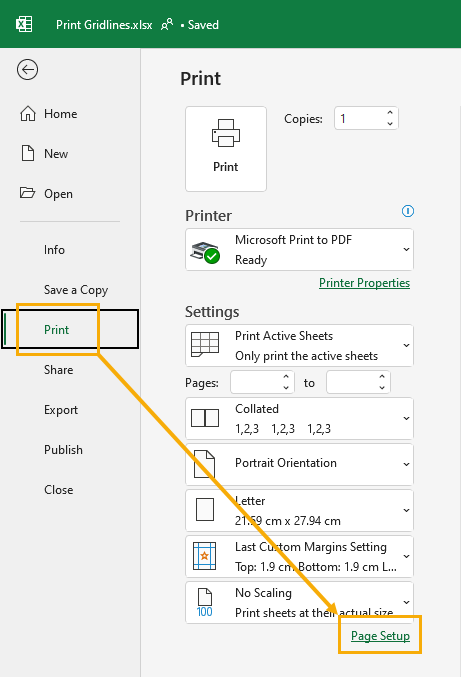
Task: Click the large Print button with printer icon
Action: click(226, 149)
